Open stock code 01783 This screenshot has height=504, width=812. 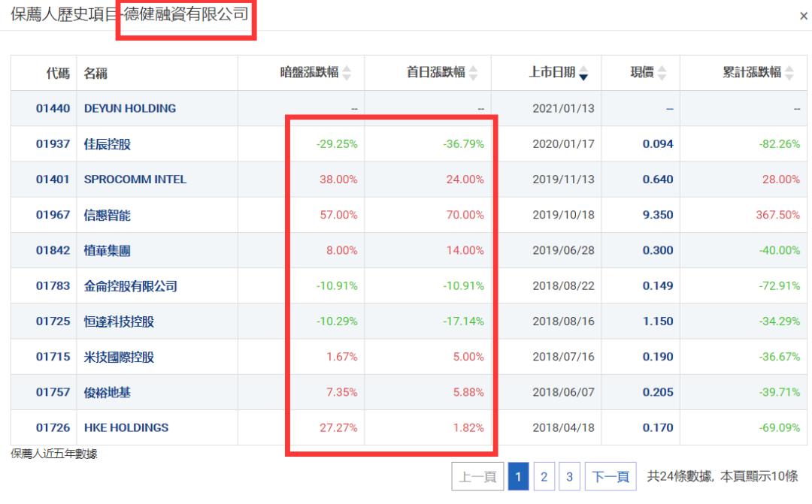pyautogui.click(x=53, y=285)
